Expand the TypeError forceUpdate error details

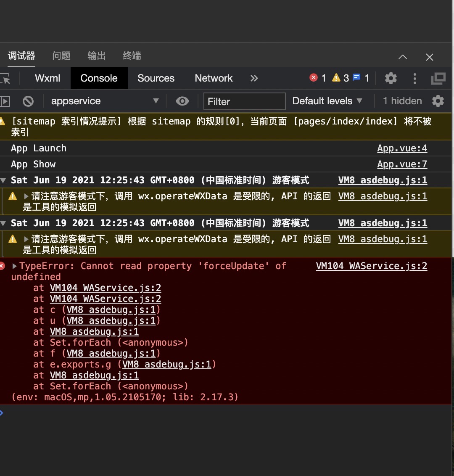point(15,266)
